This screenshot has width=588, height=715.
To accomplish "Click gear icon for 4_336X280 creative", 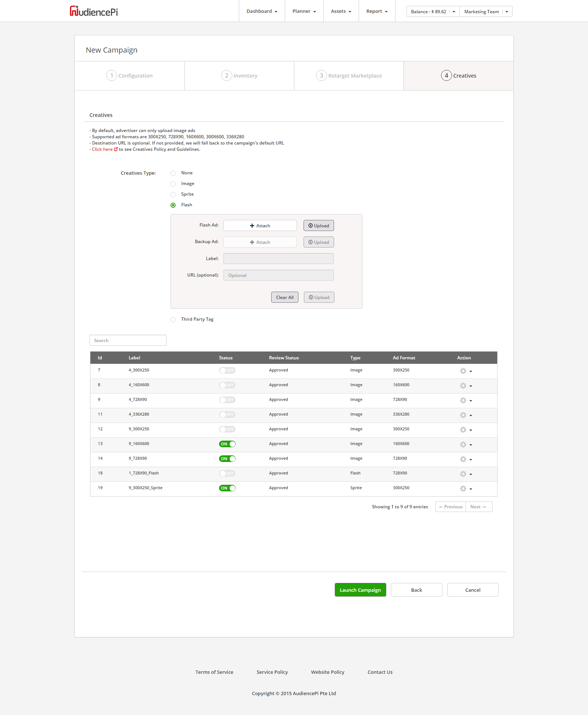I will tap(463, 415).
